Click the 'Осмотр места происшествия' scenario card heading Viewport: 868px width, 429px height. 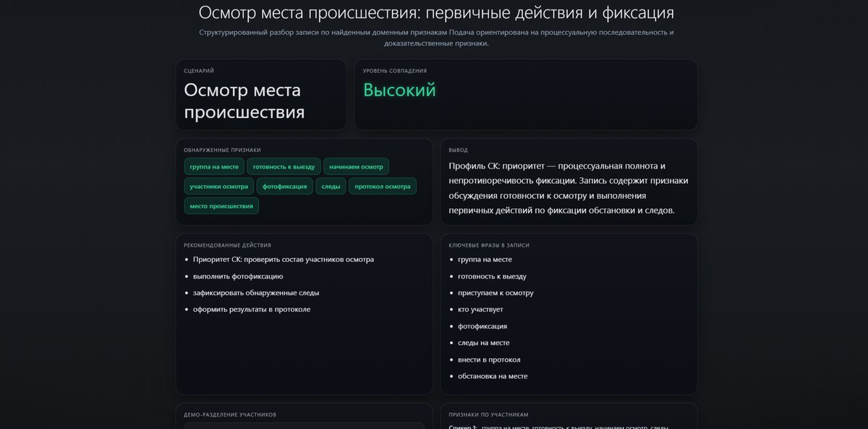tap(244, 101)
